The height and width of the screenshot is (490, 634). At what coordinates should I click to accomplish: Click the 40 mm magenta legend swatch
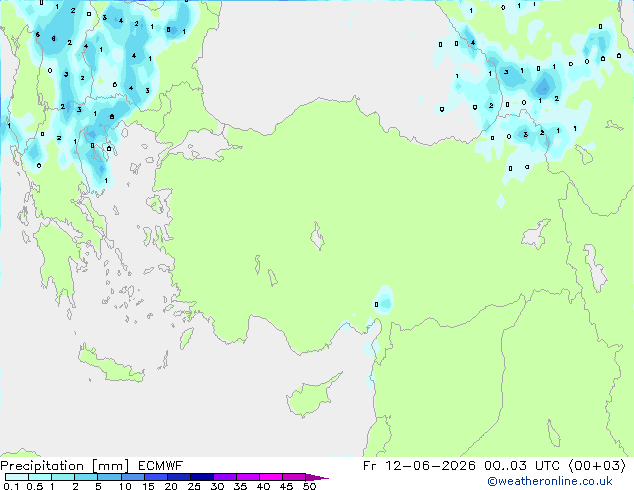pyautogui.click(x=271, y=477)
